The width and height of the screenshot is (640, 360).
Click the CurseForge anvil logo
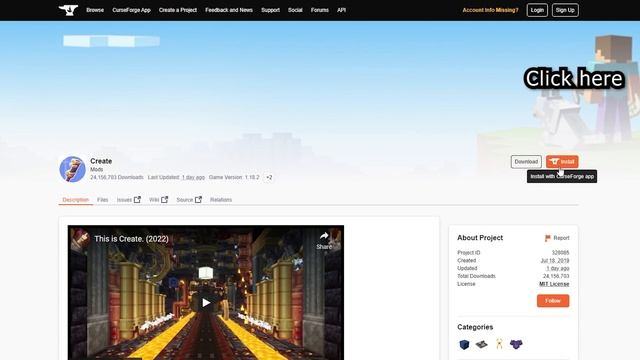(x=68, y=10)
